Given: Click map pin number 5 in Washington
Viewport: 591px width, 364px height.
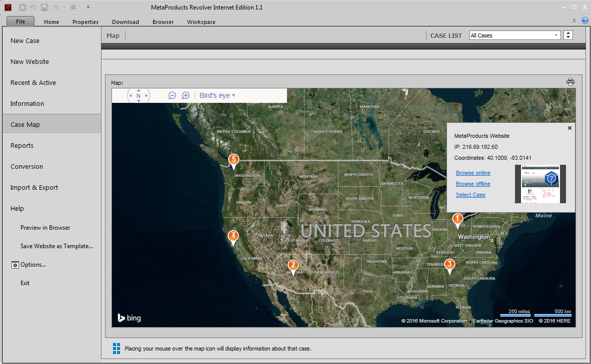Looking at the screenshot, I should [233, 160].
